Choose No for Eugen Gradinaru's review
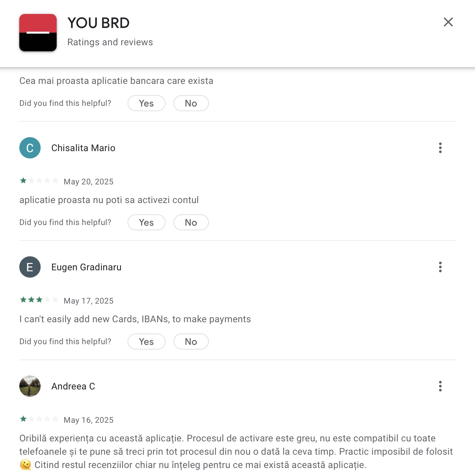This screenshot has height=476, width=475. (x=191, y=342)
